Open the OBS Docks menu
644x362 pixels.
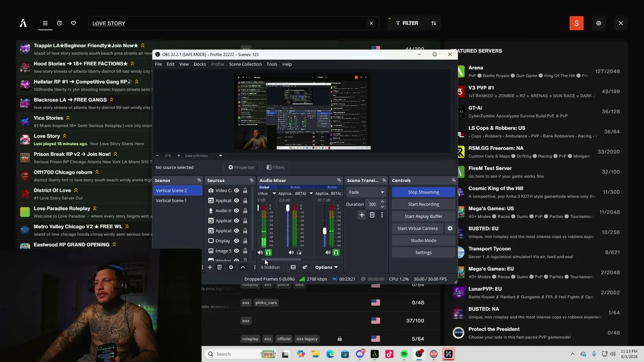(200, 64)
